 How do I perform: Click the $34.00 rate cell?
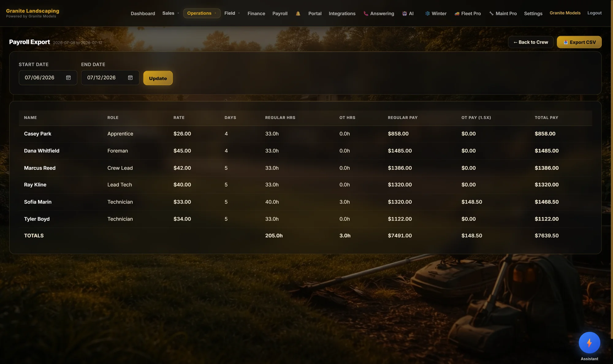[182, 219]
